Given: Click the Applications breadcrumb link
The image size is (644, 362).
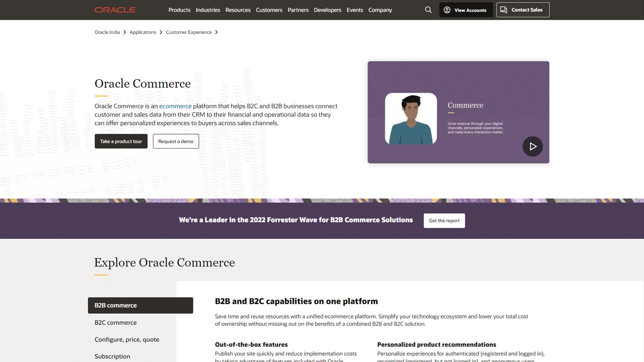Looking at the screenshot, I should [143, 32].
